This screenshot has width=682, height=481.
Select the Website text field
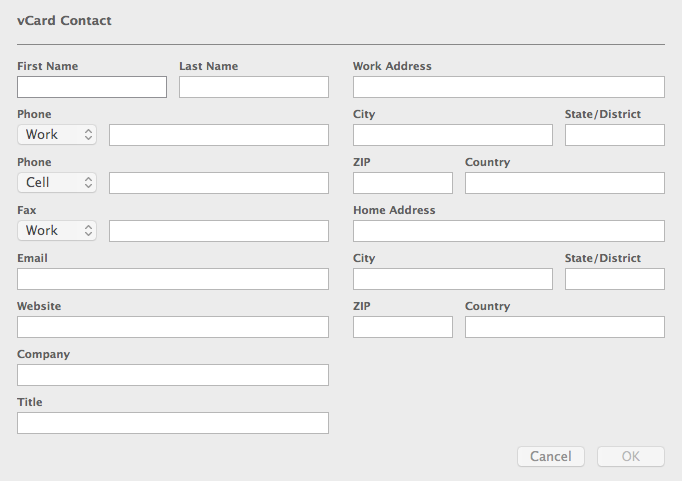pos(173,327)
